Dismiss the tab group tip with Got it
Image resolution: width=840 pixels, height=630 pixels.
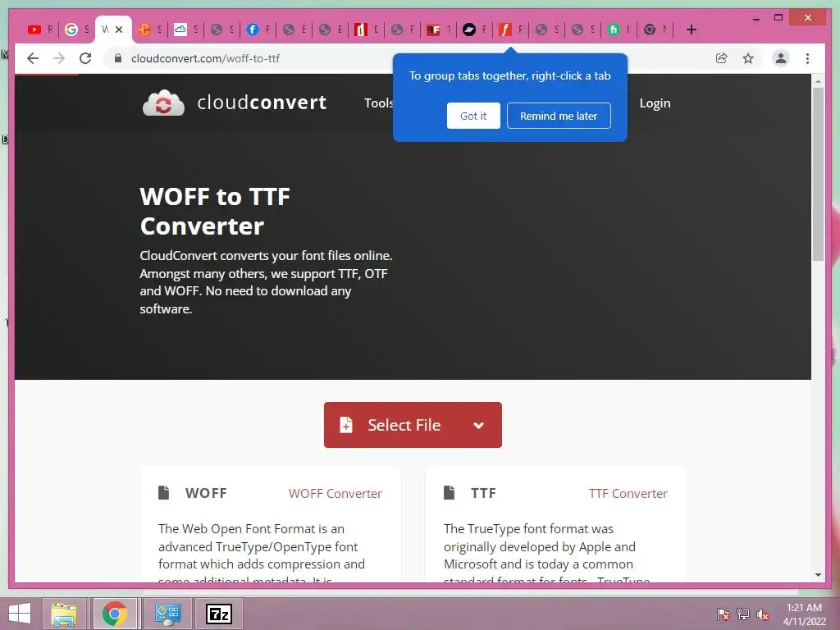click(473, 116)
